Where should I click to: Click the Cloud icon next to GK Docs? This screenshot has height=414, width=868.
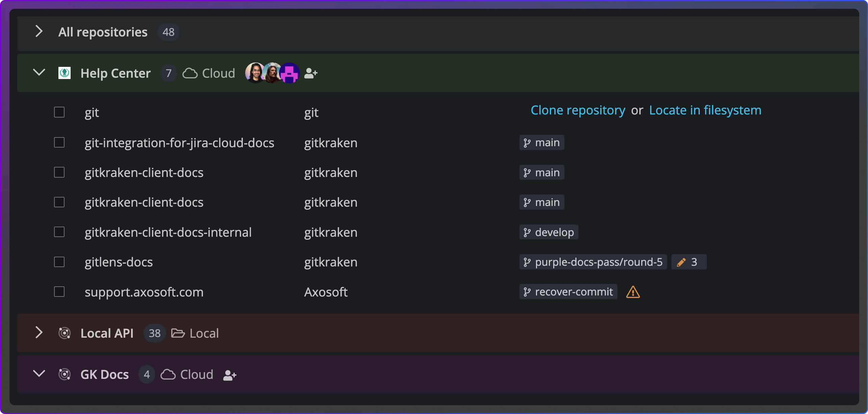169,374
